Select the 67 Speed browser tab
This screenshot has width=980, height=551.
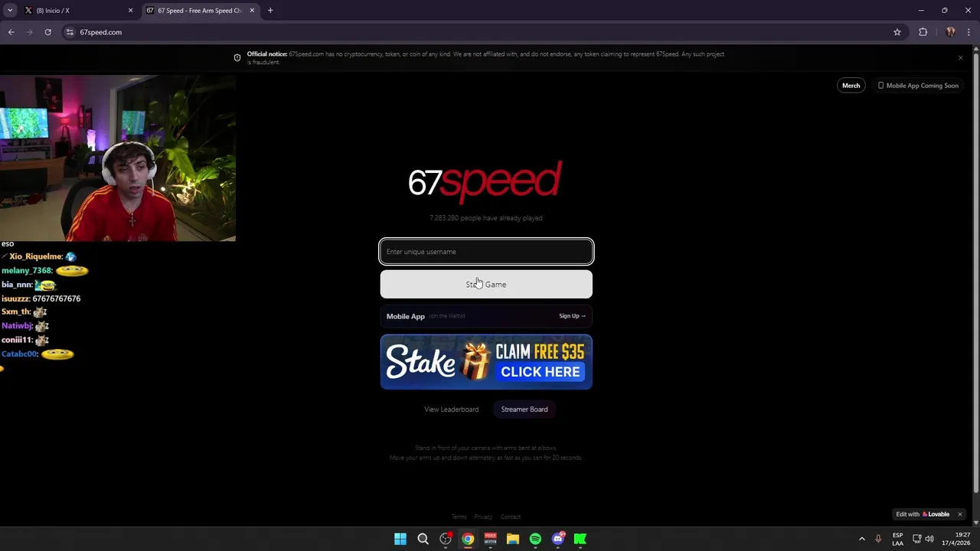click(x=199, y=11)
